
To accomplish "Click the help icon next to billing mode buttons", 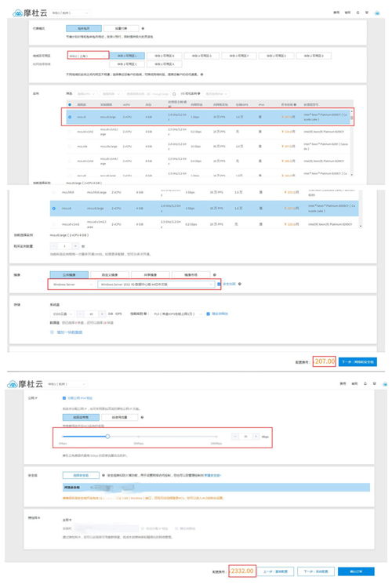I will coord(143,28).
